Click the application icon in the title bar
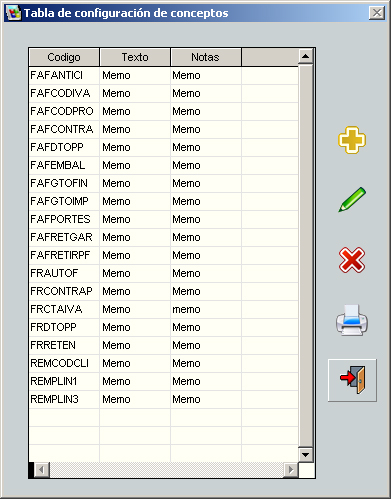391x499 pixels. (13, 13)
